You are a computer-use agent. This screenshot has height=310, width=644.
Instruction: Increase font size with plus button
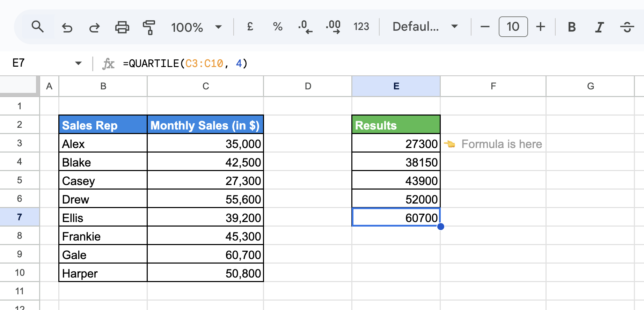541,27
